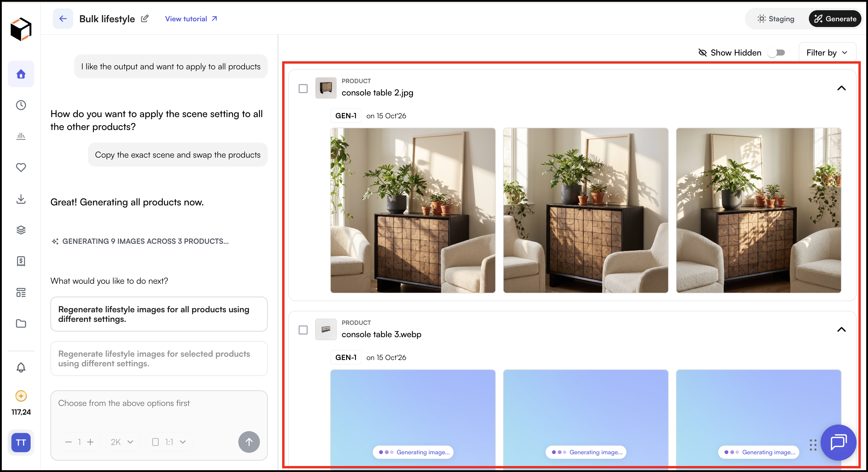Edit the Bulk lifestyle title pencil icon
This screenshot has width=868, height=472.
tap(145, 19)
